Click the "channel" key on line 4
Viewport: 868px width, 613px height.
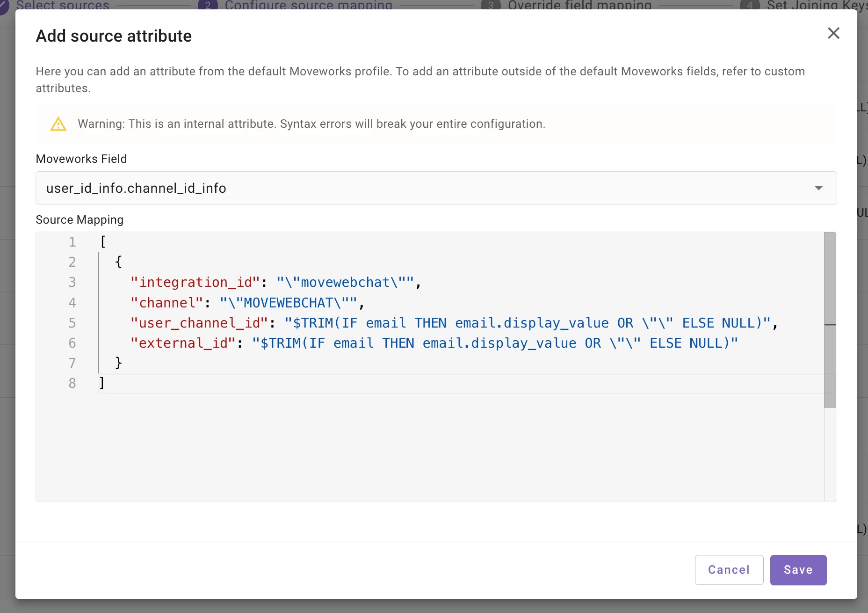[x=166, y=303]
